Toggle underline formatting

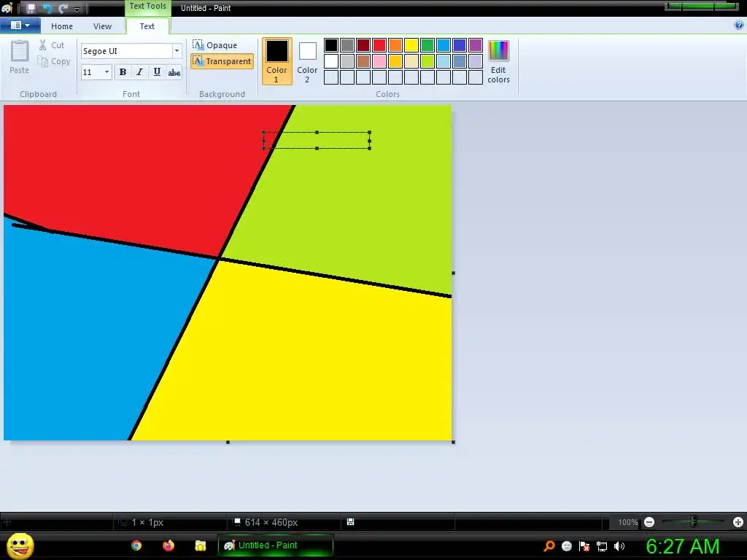[157, 72]
